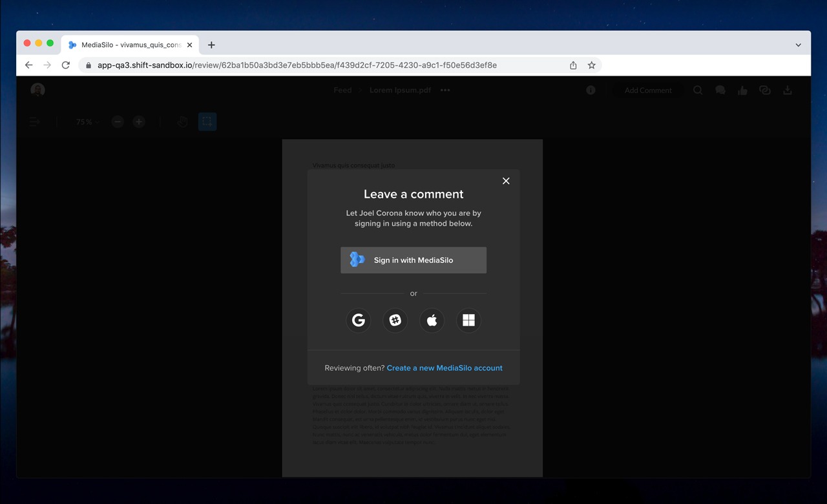Toggle the sidebar panel icon
827x504 pixels.
[35, 121]
